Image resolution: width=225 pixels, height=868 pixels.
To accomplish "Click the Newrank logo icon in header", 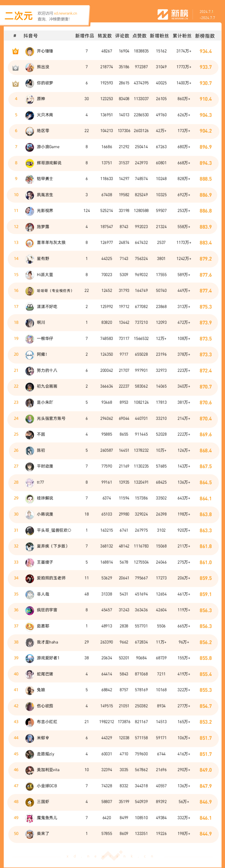I will pos(163,14).
